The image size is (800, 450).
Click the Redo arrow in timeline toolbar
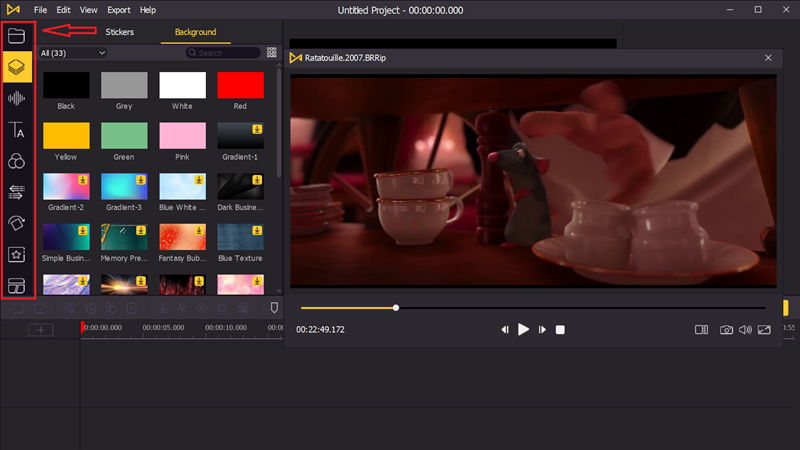pos(39,308)
